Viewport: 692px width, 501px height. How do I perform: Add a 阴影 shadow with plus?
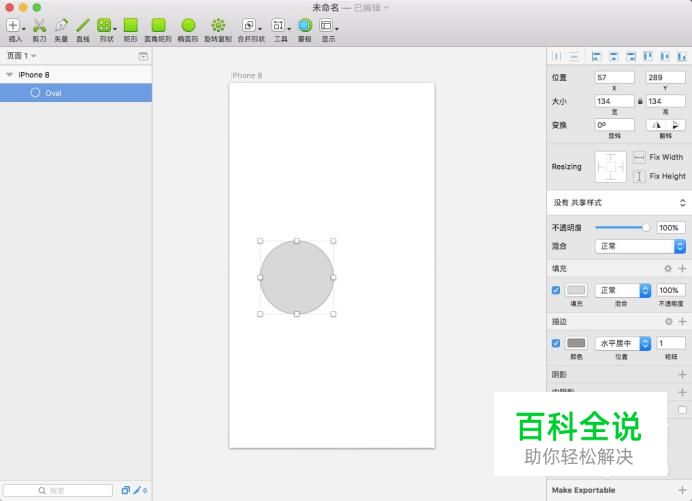point(682,374)
